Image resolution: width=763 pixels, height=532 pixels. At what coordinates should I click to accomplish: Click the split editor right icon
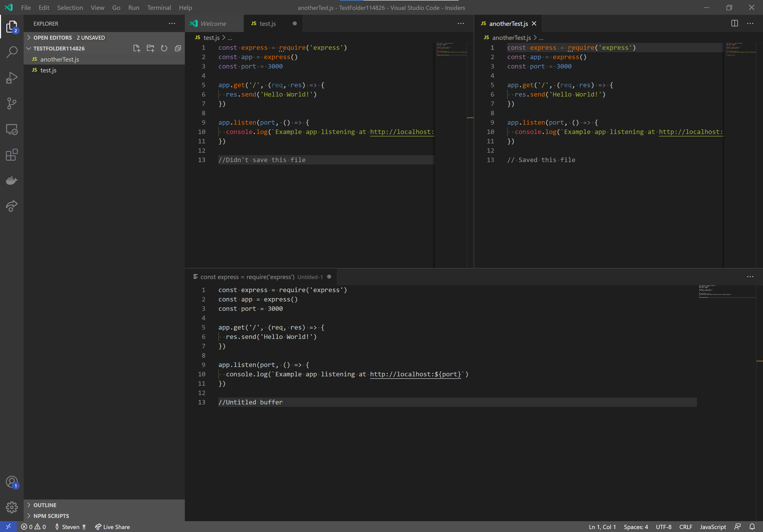(734, 24)
